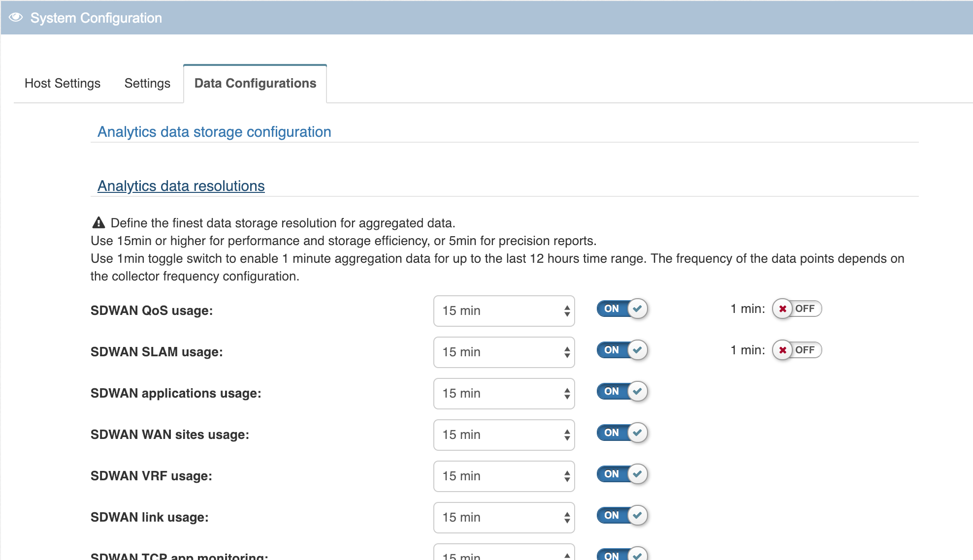
Task: Open Analytics data storage configuration section
Action: coord(214,132)
